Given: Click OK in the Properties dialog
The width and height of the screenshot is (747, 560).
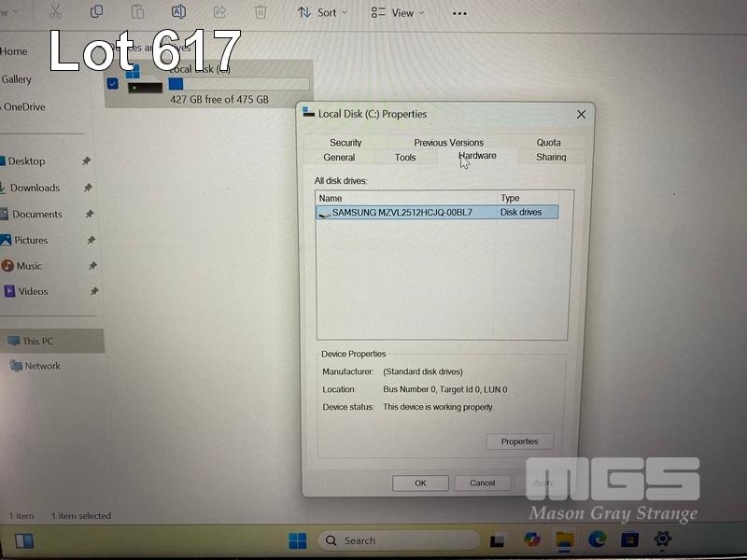Looking at the screenshot, I should click(x=420, y=483).
